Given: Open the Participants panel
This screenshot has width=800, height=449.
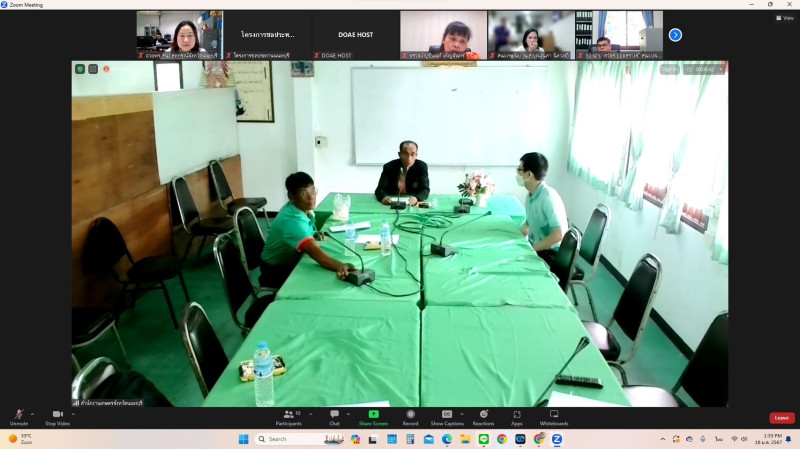Looking at the screenshot, I should point(288,415).
